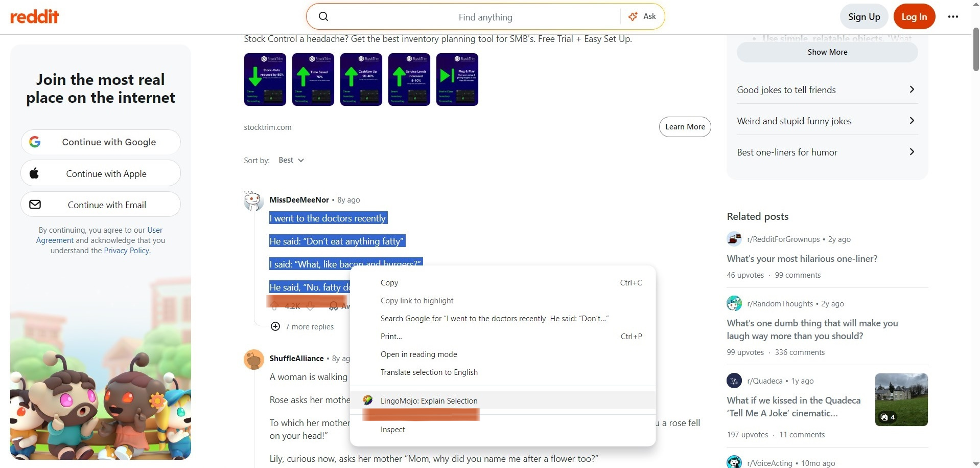Click the "I went to the doctors recently" text
Image resolution: width=980 pixels, height=468 pixels.
click(329, 218)
